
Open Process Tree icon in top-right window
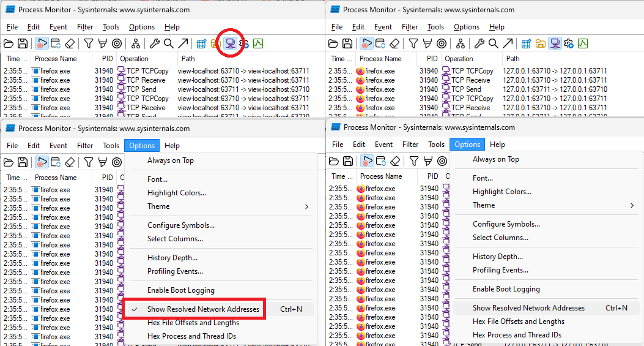[x=461, y=43]
